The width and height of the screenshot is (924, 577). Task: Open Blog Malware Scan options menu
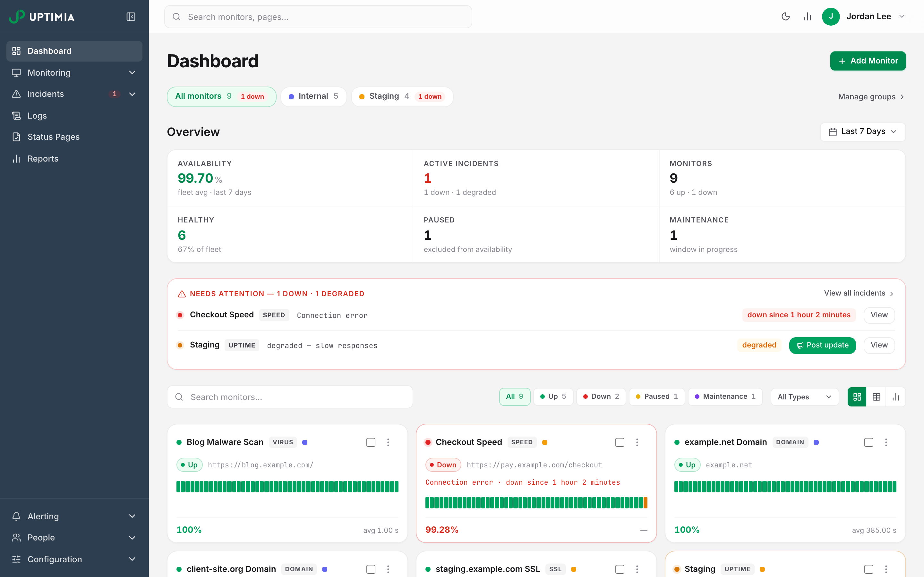388,442
